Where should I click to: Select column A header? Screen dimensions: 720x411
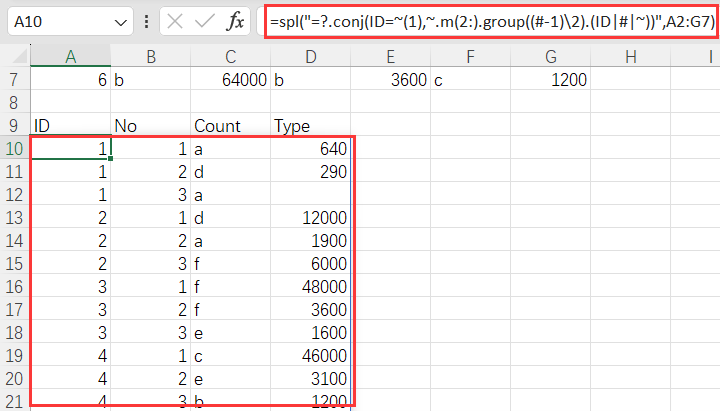coord(70,58)
